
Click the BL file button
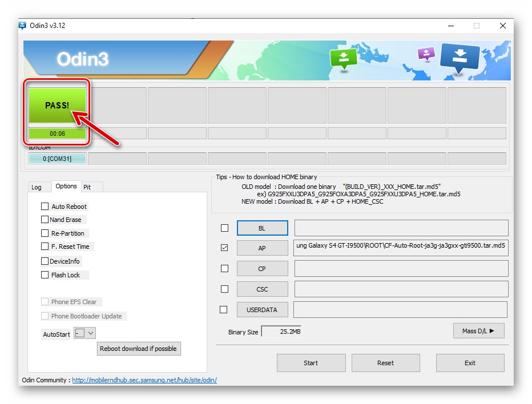(x=262, y=228)
